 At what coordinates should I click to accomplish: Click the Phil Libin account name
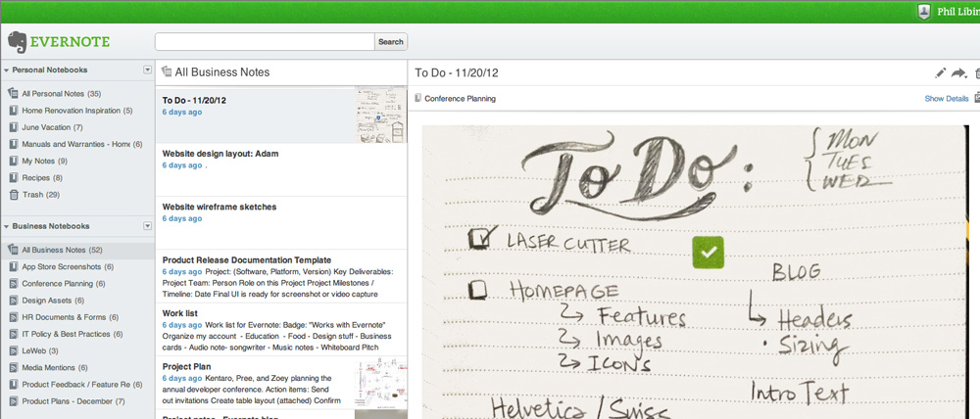(958, 12)
